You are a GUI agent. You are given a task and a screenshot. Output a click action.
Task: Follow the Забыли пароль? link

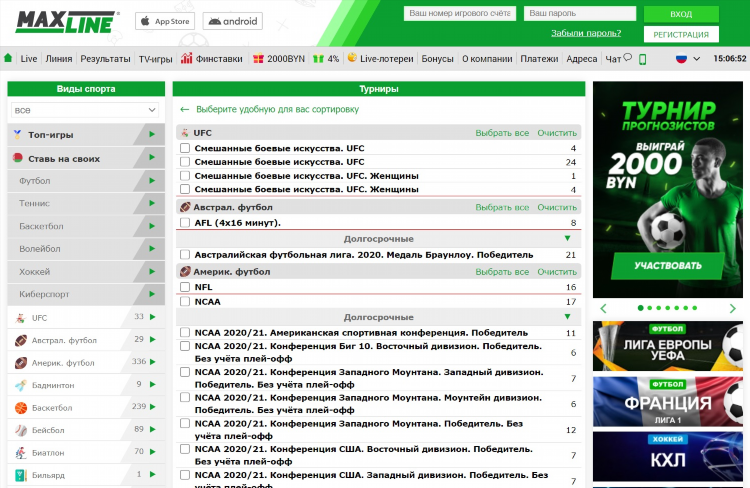point(586,33)
